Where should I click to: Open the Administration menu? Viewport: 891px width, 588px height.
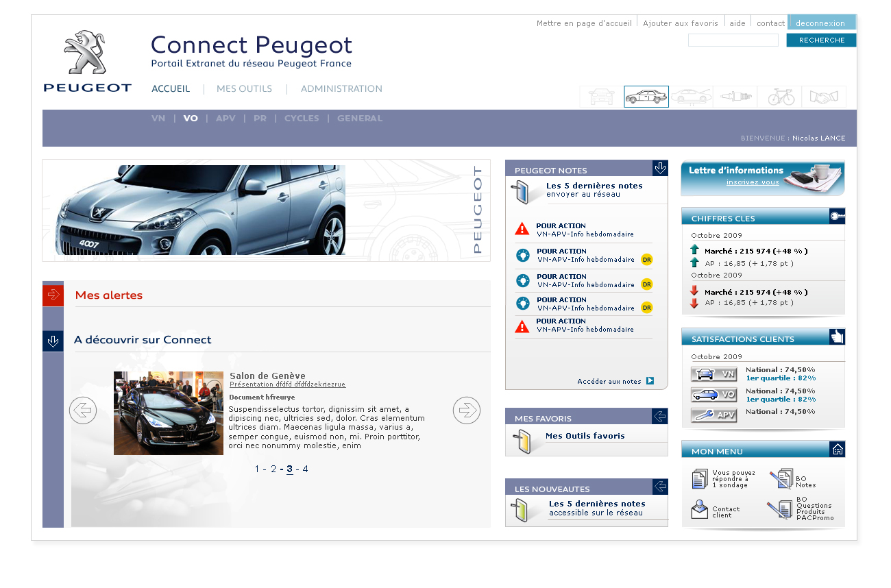coord(341,89)
